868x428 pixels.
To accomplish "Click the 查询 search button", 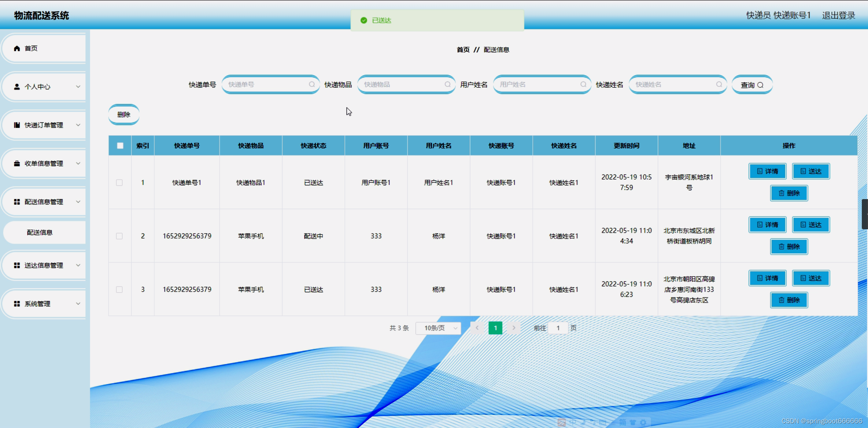I will pos(752,85).
